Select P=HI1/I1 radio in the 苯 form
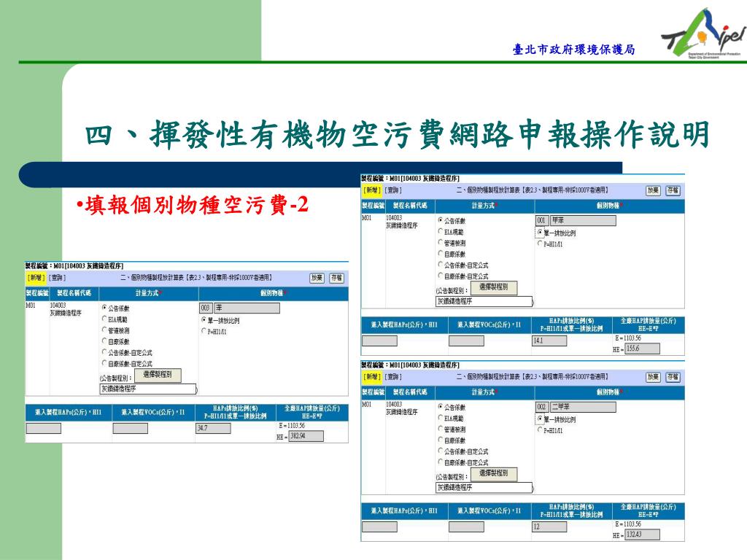The image size is (747, 560). coord(204,331)
